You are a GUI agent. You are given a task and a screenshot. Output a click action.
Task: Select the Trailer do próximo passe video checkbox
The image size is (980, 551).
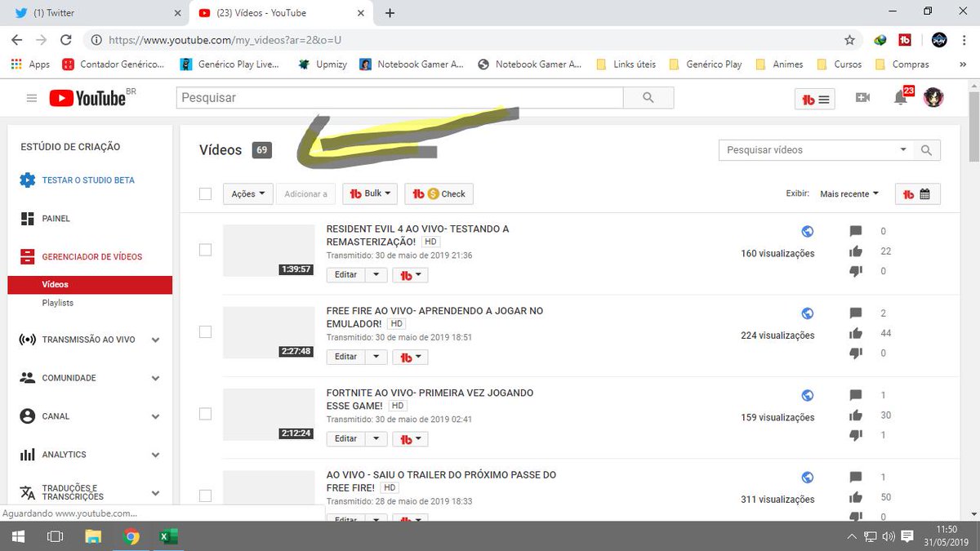point(205,495)
